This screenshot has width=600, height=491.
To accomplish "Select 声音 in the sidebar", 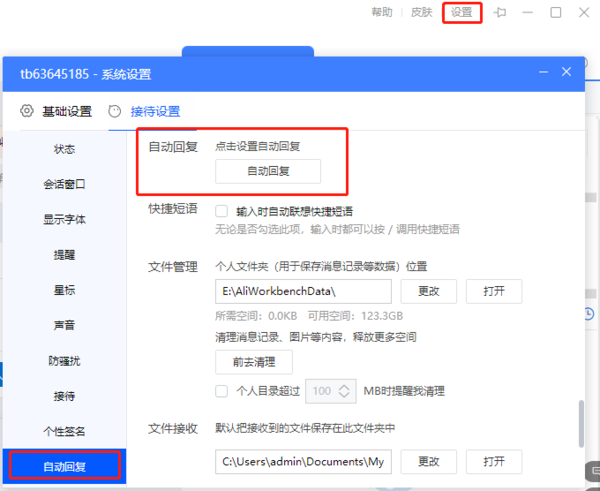I will [64, 325].
